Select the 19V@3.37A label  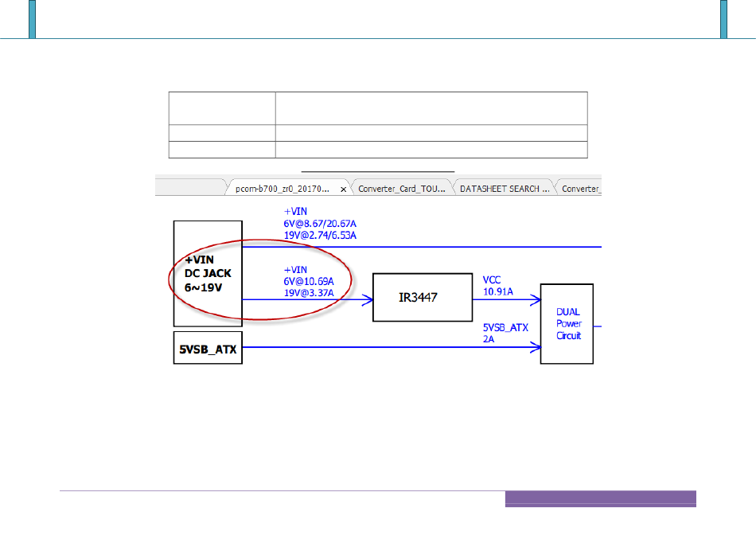point(309,293)
